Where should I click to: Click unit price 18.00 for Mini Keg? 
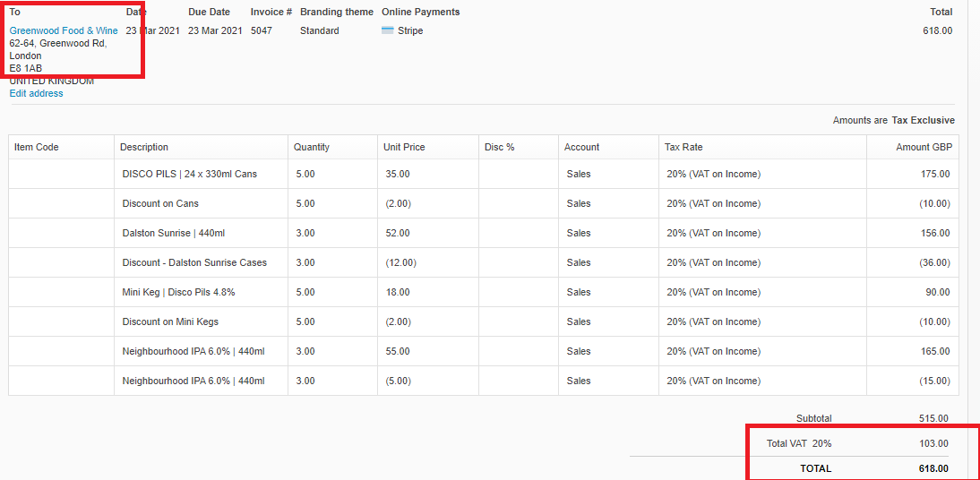pos(398,292)
